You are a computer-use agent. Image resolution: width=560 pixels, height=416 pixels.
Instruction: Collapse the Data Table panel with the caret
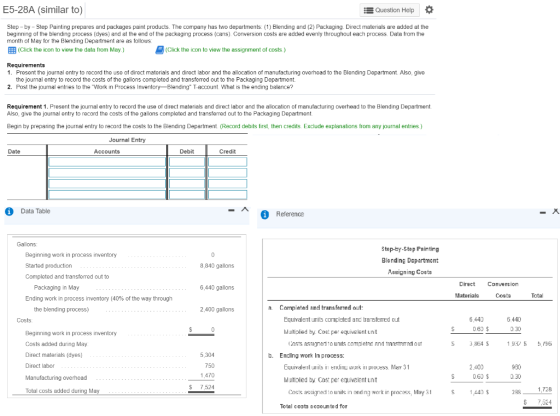tap(245, 209)
